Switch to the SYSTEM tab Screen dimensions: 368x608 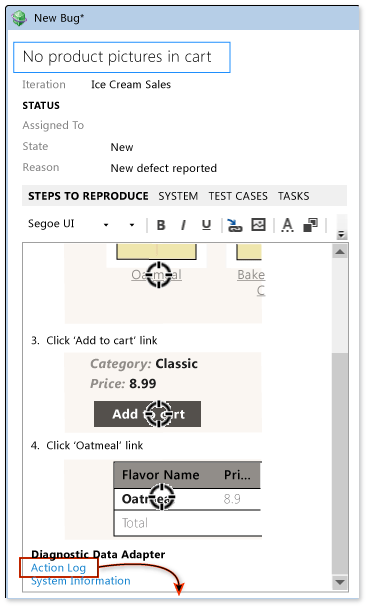(178, 196)
